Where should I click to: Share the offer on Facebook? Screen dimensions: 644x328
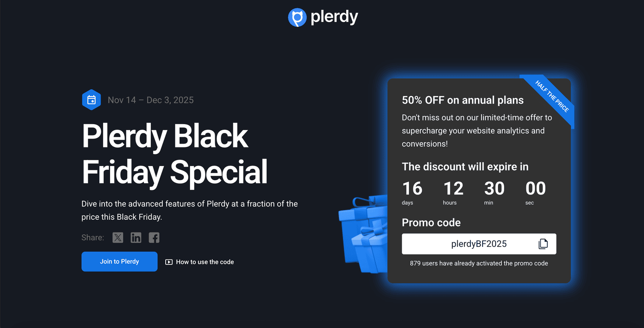coord(154,237)
